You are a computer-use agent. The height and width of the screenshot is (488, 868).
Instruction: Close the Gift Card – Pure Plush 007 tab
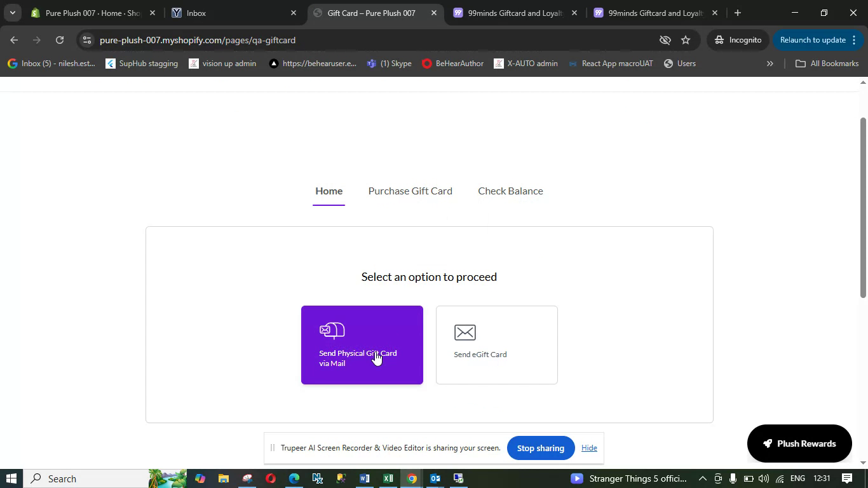(x=434, y=13)
